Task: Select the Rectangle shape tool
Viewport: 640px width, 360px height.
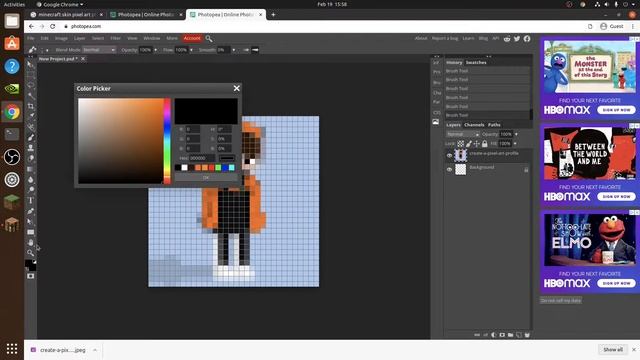Action: 31,232
